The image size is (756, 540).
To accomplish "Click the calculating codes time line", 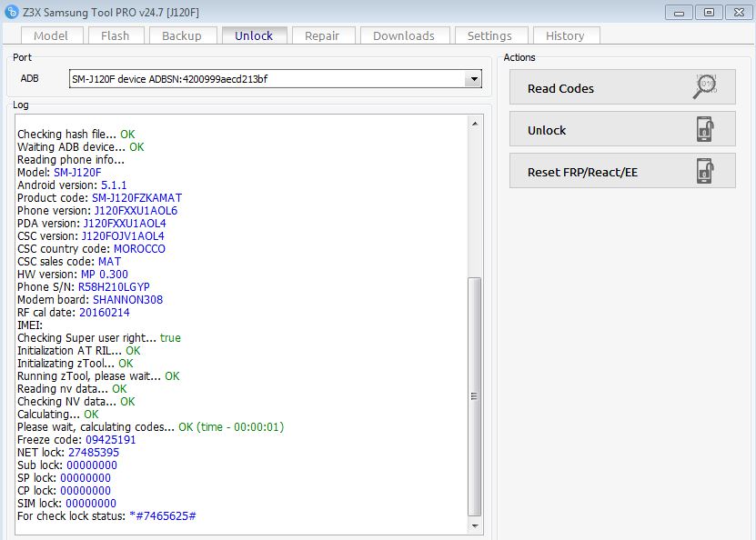I will [x=150, y=426].
